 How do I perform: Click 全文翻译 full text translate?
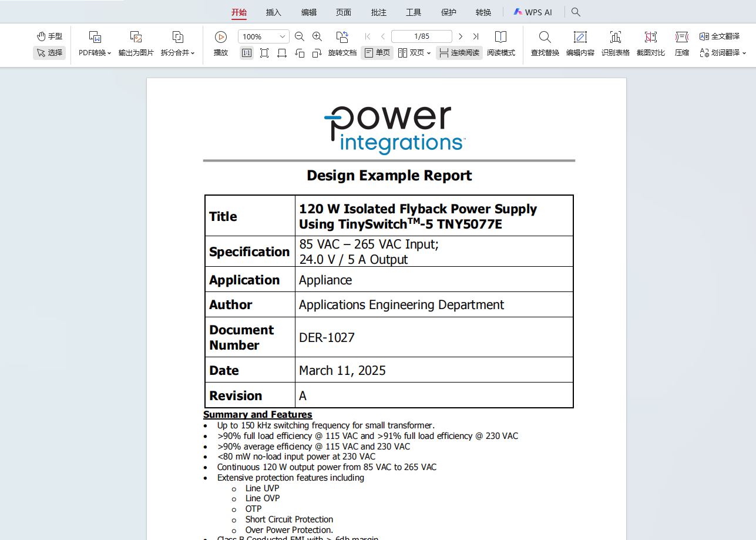(x=720, y=36)
